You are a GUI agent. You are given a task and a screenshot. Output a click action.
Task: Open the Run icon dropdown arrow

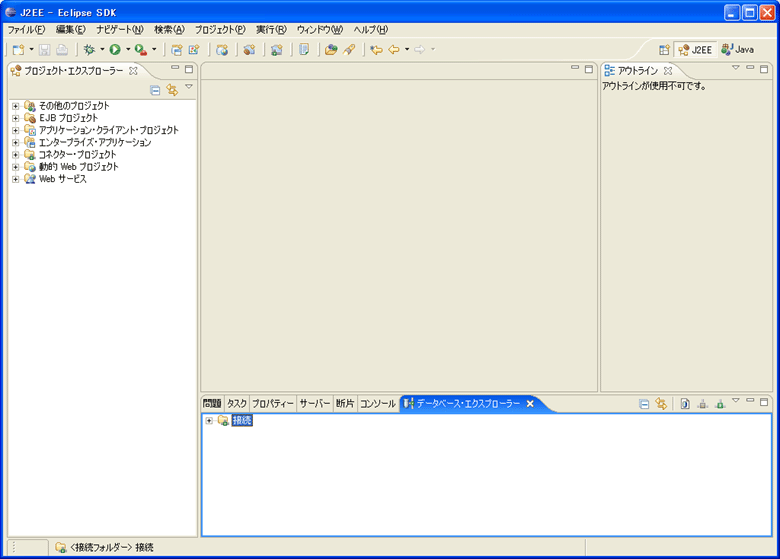tap(128, 49)
